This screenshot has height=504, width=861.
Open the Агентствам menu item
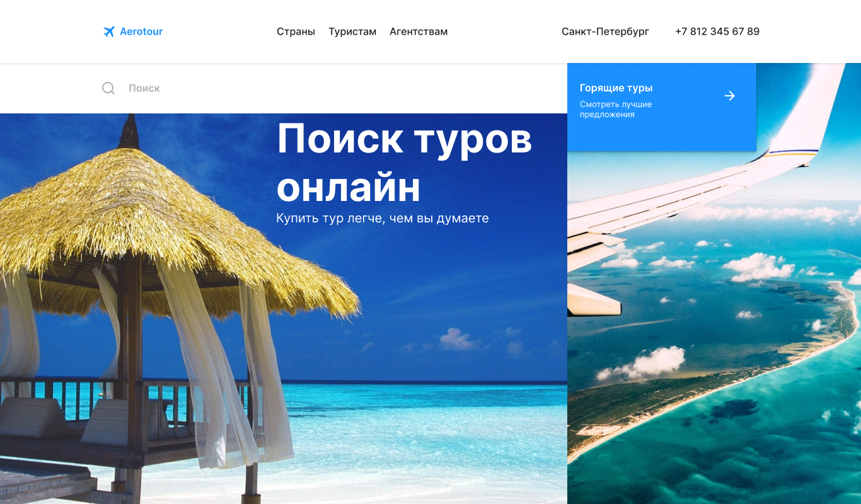[419, 31]
